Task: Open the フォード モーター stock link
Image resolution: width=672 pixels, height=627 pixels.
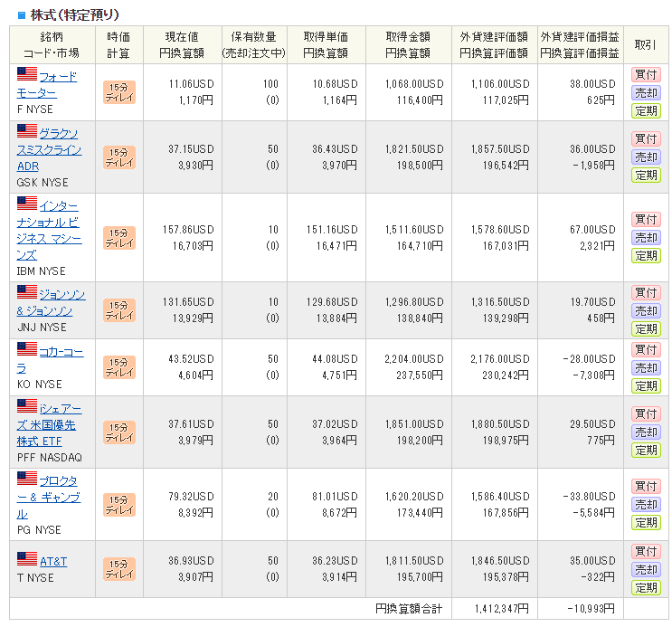Action: point(47,85)
